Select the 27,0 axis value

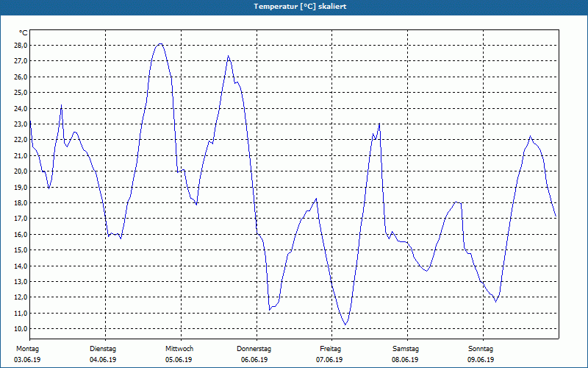pos(21,61)
